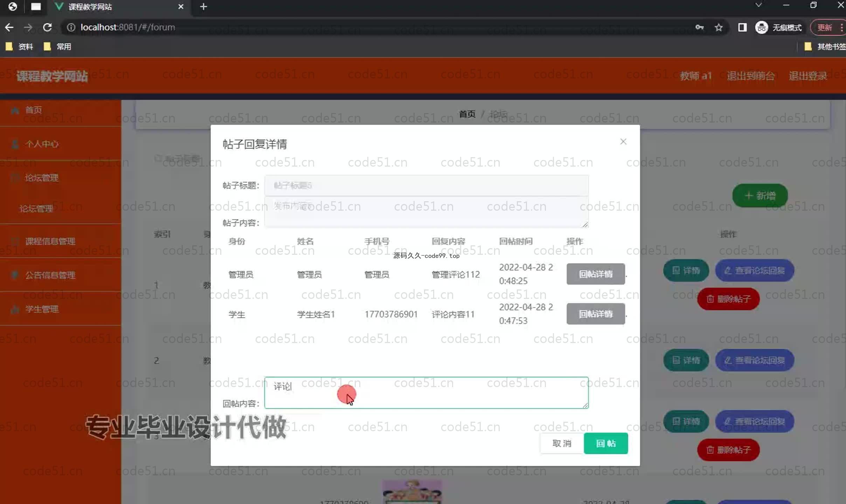Expand 论坛管理 parent menu
This screenshot has height=504, width=846.
click(x=61, y=178)
